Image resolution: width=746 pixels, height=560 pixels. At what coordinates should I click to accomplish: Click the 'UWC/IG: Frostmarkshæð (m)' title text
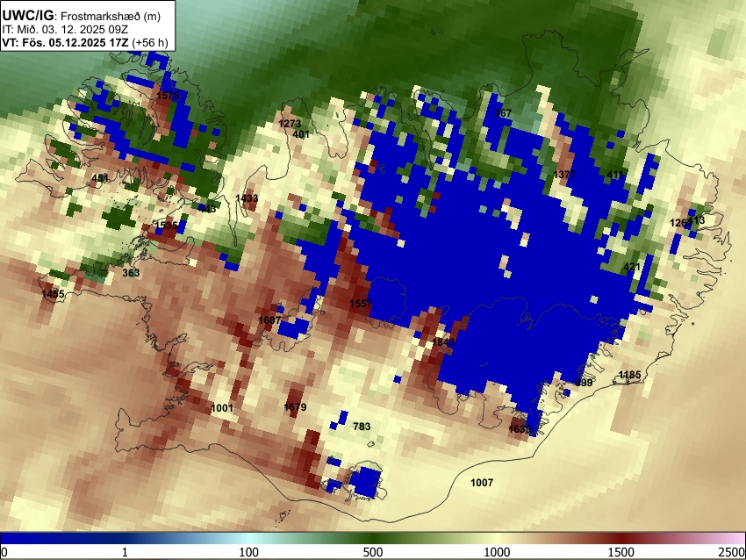(82, 16)
